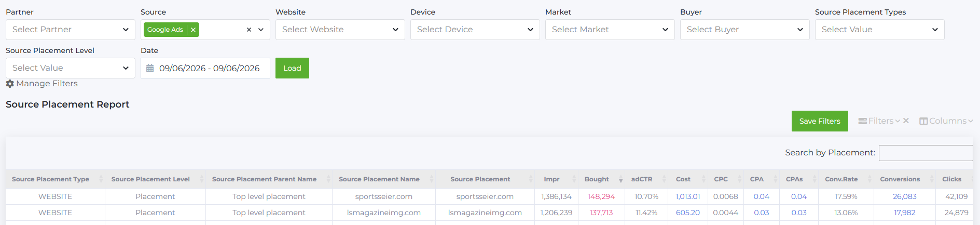The image size is (980, 225).
Task: Click the Source Placement Report heading
Action: coord(67,104)
